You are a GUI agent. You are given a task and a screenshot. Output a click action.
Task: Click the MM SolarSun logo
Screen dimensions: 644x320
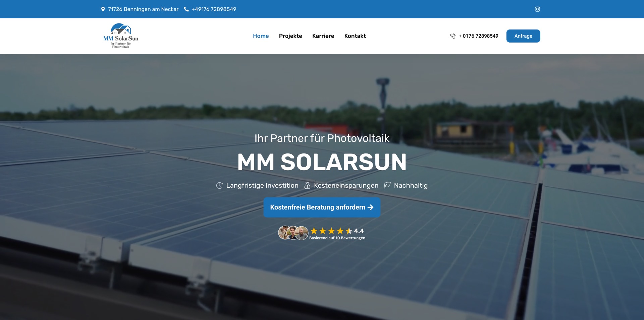(121, 36)
